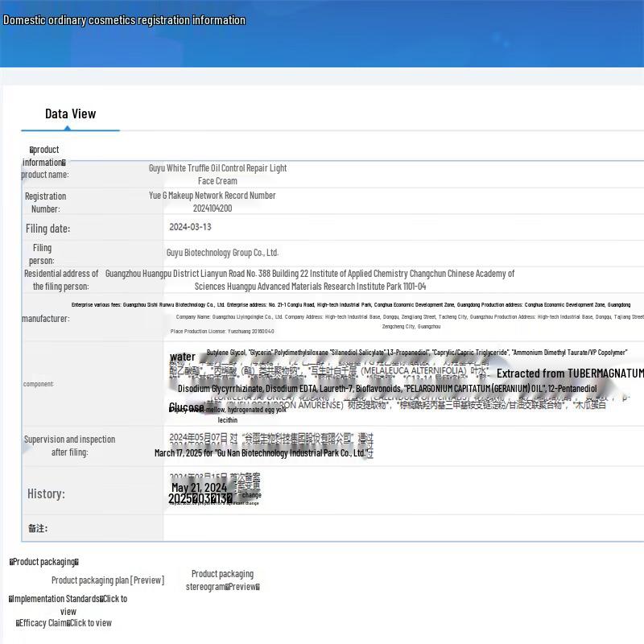Click the 'product information' section heading
The image size is (644, 644).
44,156
